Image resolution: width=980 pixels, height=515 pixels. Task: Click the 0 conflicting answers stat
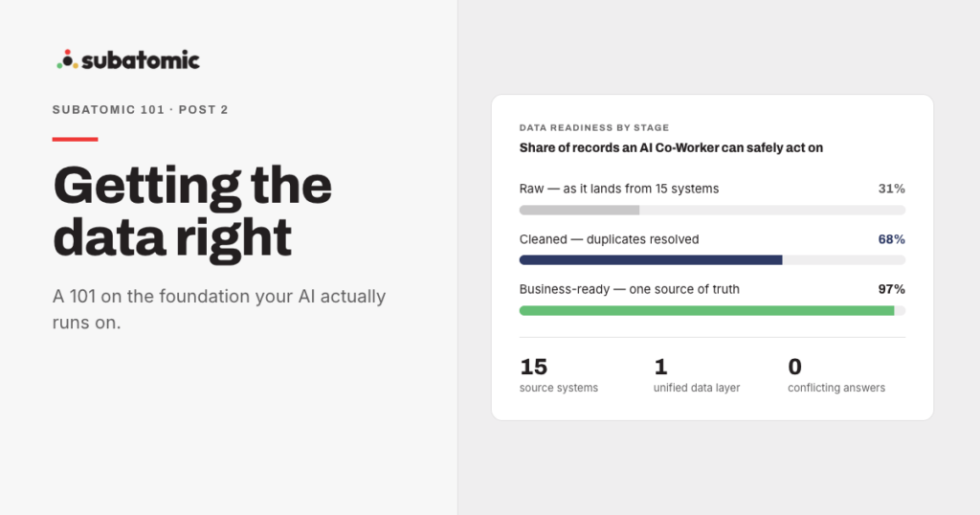836,375
